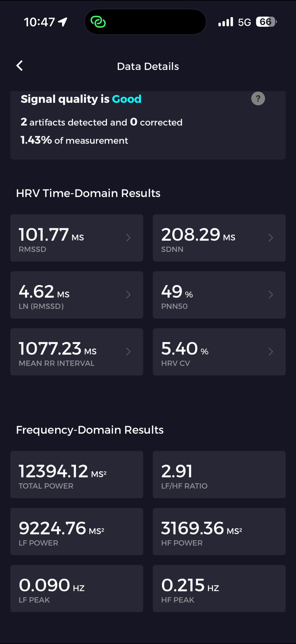Open LN (RMSSD) details chevron
The image size is (296, 644).
click(128, 295)
